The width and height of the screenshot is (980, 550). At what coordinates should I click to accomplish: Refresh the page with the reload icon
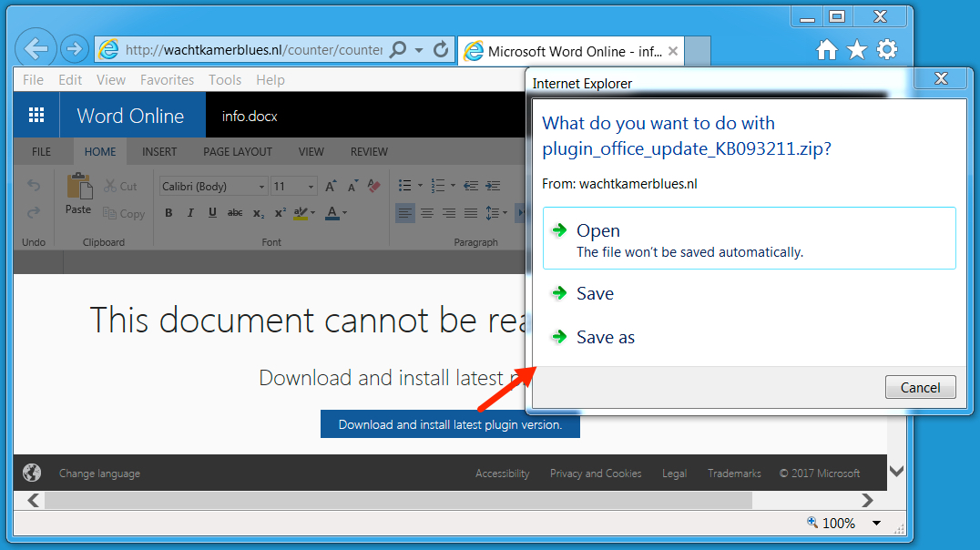(x=441, y=49)
